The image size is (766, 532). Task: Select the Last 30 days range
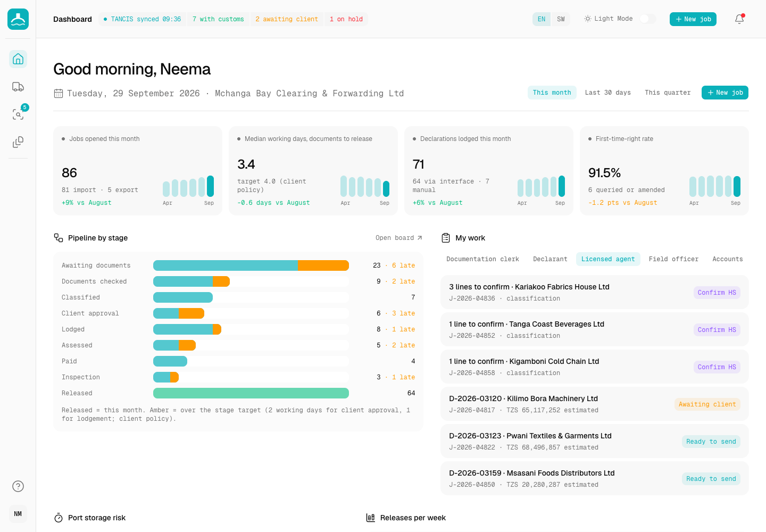[608, 93]
